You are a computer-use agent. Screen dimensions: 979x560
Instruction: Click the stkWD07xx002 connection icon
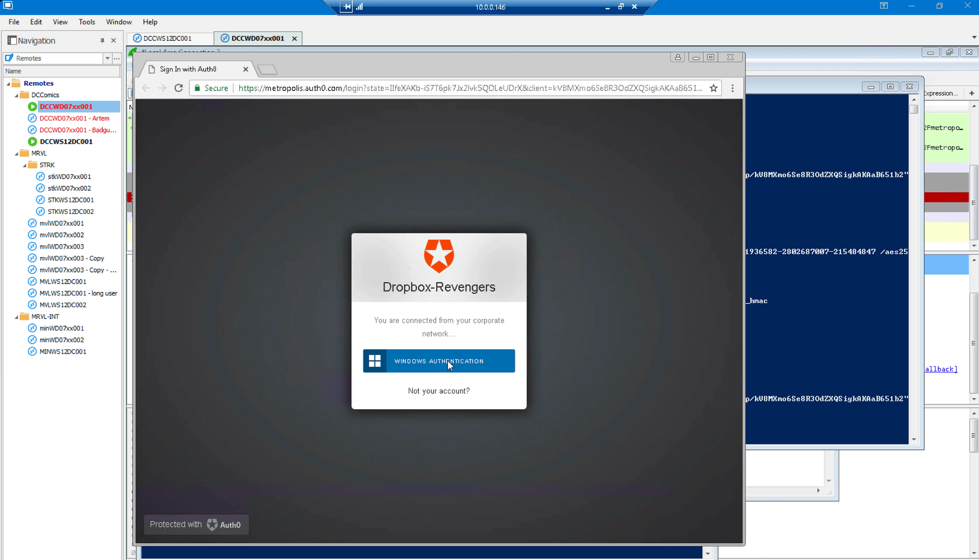point(41,188)
